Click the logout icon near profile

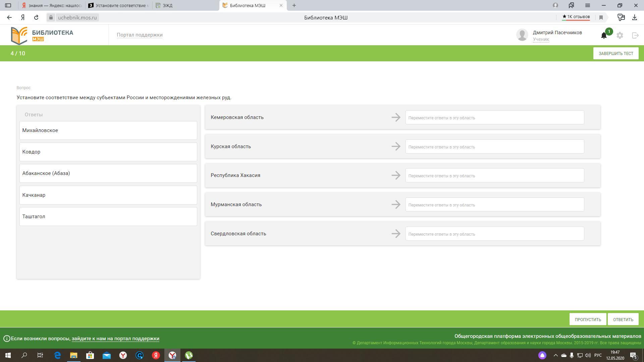tap(635, 35)
